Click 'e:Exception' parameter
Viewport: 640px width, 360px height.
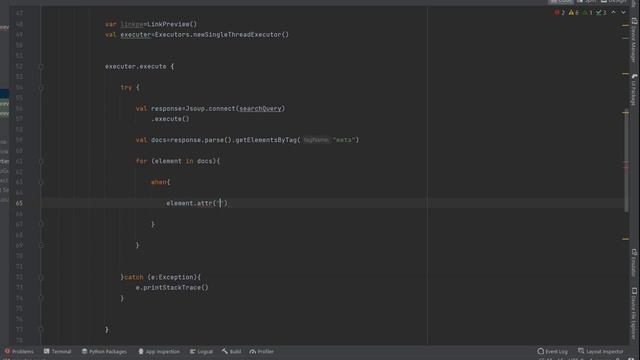coord(172,277)
